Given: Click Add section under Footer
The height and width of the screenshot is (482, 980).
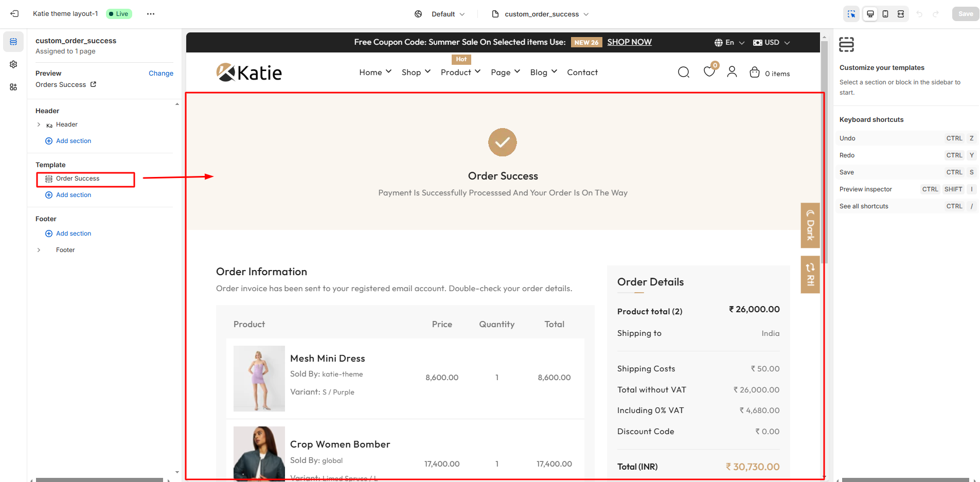Looking at the screenshot, I should (x=73, y=234).
